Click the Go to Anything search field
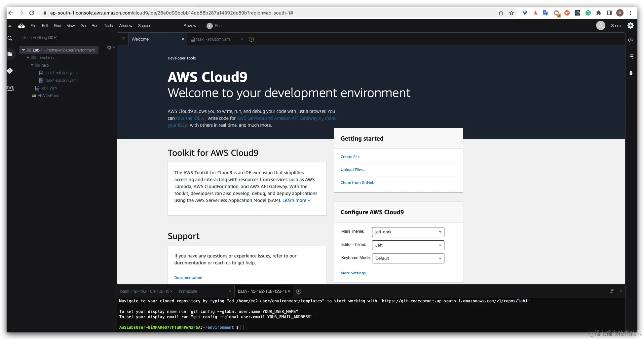The image size is (644, 339). (66, 38)
